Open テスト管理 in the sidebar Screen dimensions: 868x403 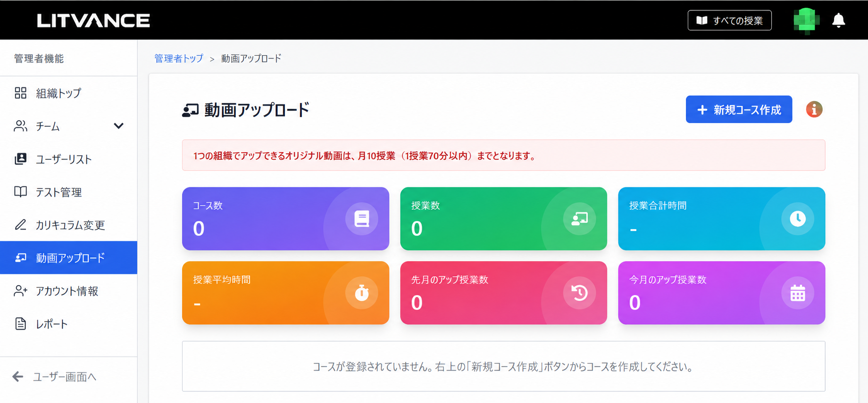pyautogui.click(x=69, y=192)
